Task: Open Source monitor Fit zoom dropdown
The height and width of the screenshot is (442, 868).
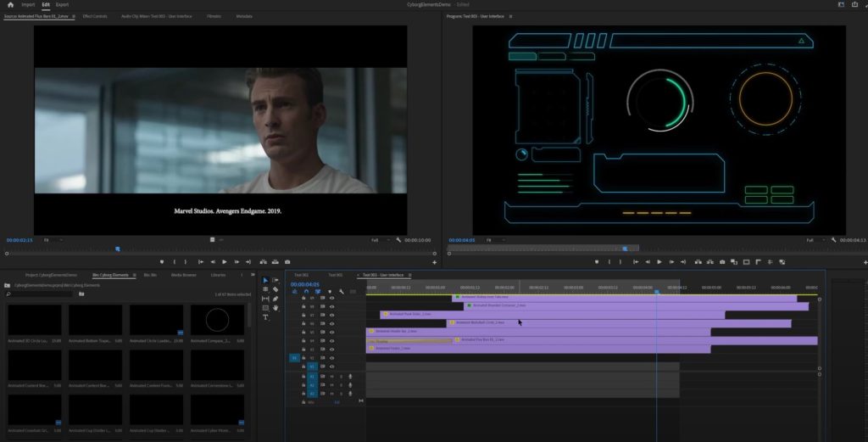Action: tap(53, 240)
